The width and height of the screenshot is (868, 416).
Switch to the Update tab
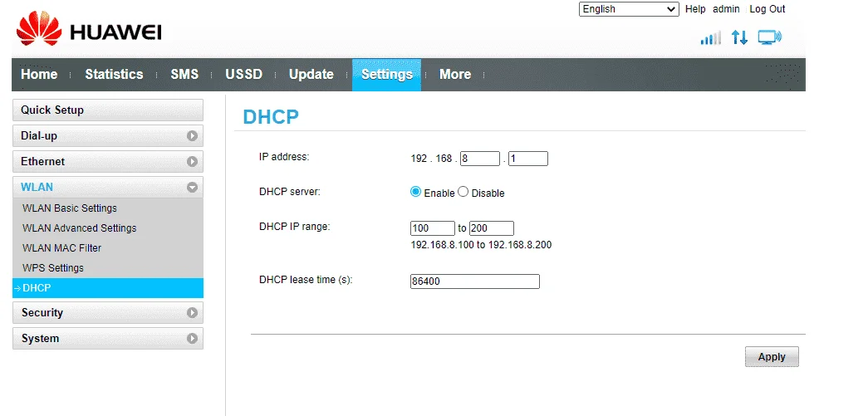click(x=311, y=74)
